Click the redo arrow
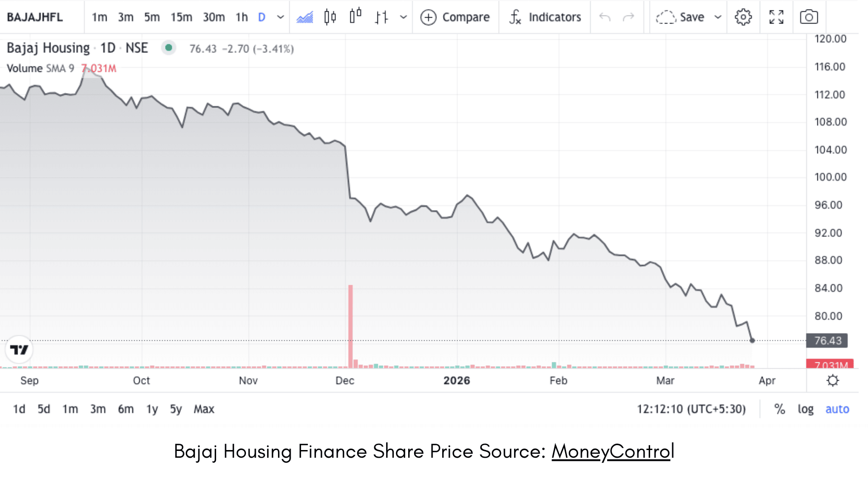This screenshot has height=488, width=868. (x=628, y=17)
